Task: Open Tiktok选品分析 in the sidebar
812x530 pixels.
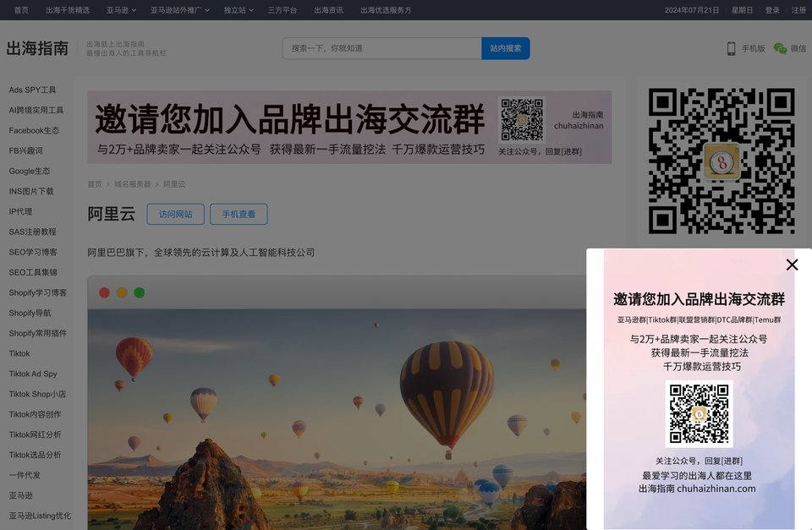Action: (x=35, y=455)
